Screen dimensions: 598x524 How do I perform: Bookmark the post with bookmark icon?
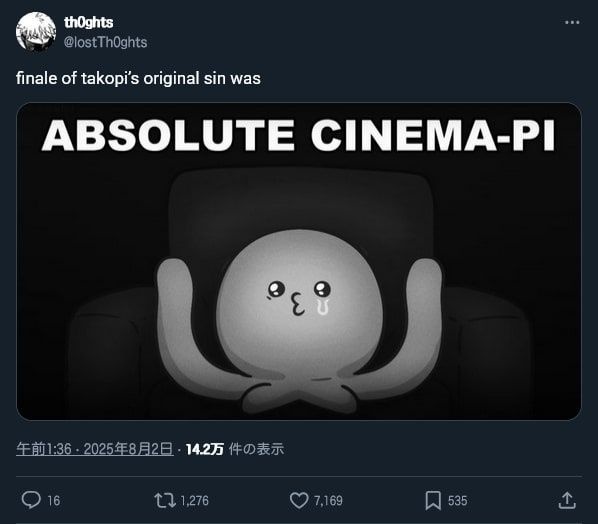tap(433, 500)
